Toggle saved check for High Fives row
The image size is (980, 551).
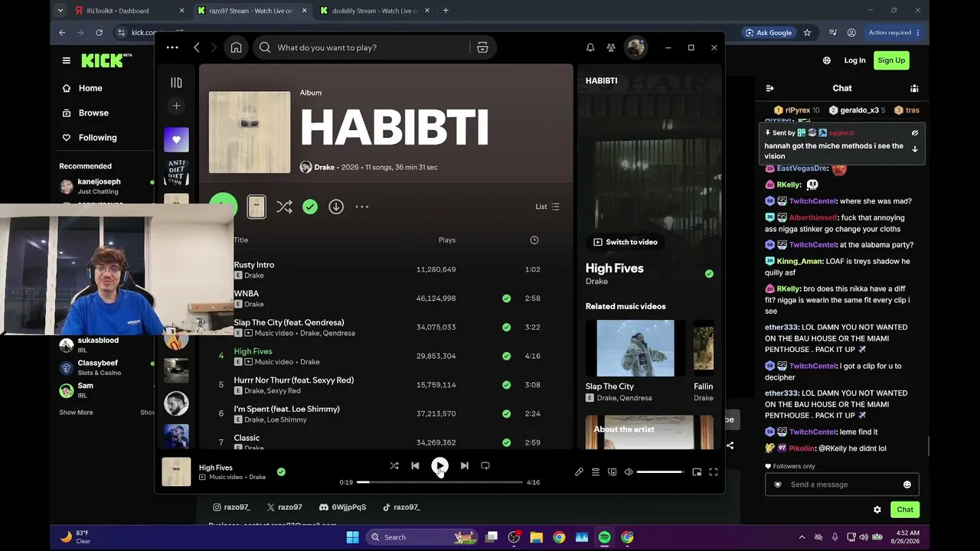tap(506, 356)
